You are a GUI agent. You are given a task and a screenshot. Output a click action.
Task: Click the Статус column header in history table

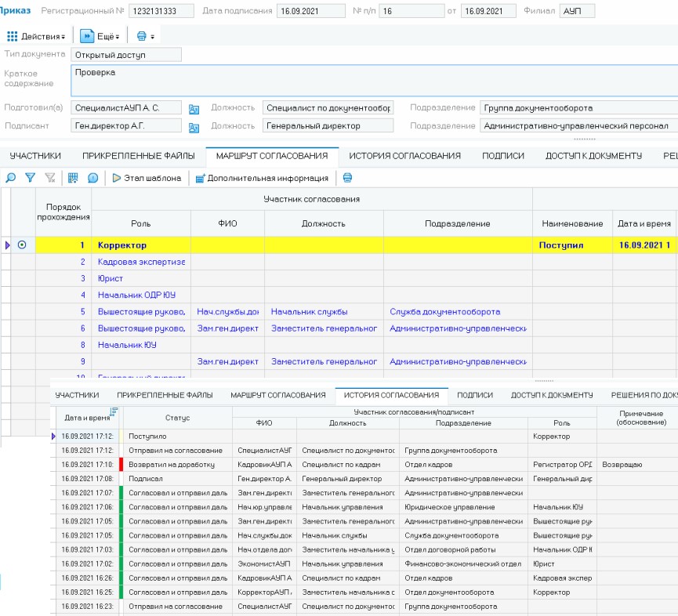click(x=178, y=418)
